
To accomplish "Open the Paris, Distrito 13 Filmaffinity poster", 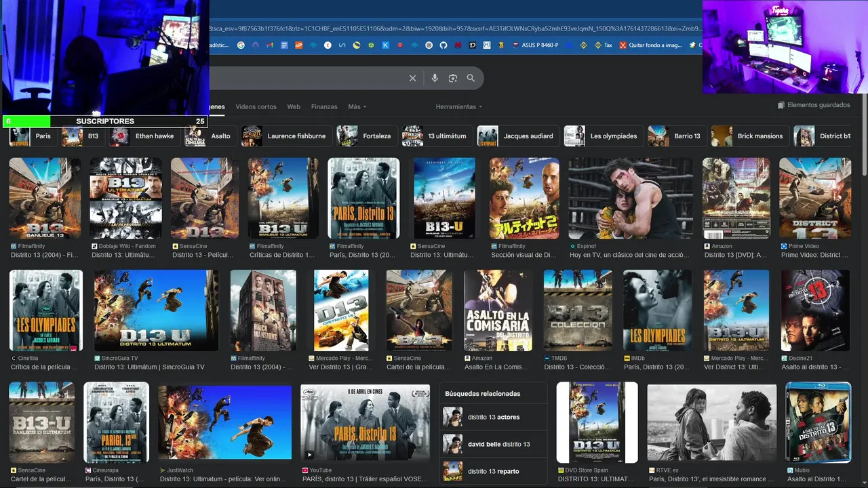I will point(363,198).
